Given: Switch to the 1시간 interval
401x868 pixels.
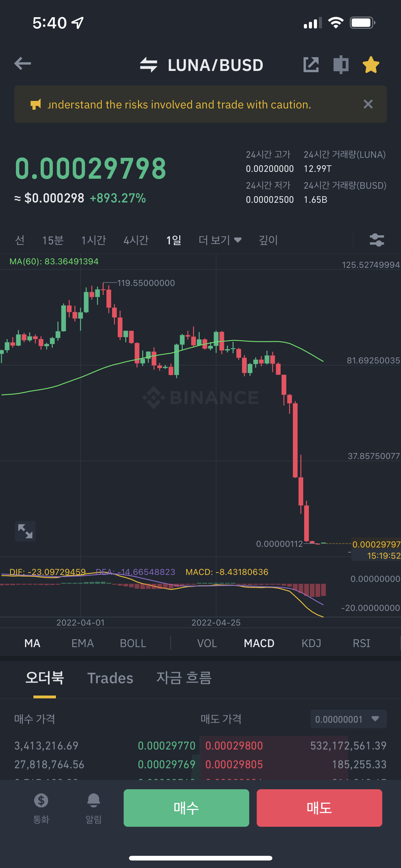Looking at the screenshot, I should (x=94, y=240).
